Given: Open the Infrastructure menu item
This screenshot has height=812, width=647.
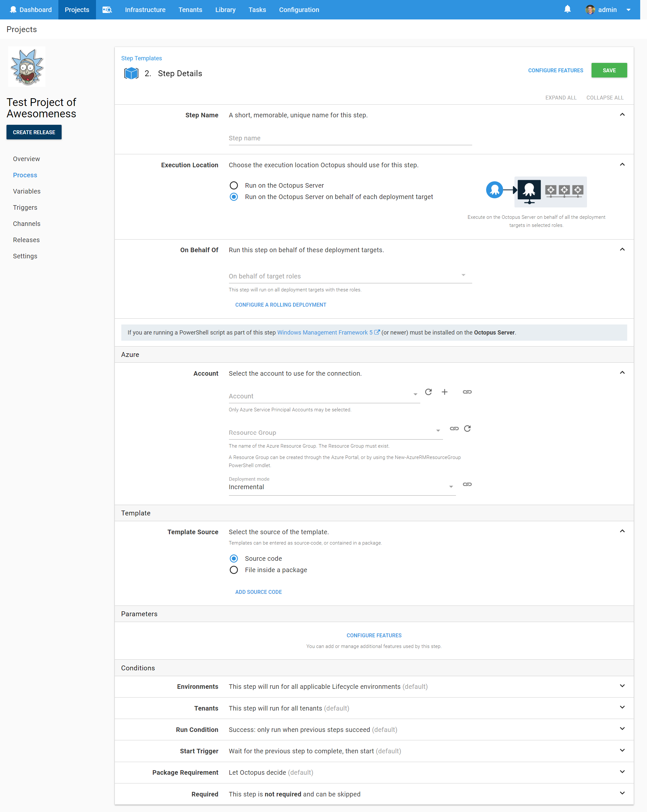Looking at the screenshot, I should click(145, 9).
